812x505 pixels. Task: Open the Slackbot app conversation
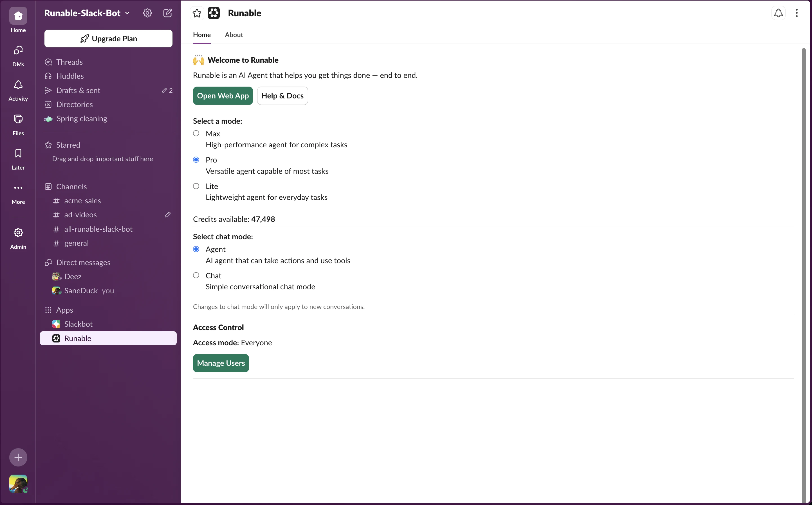pyautogui.click(x=108, y=324)
